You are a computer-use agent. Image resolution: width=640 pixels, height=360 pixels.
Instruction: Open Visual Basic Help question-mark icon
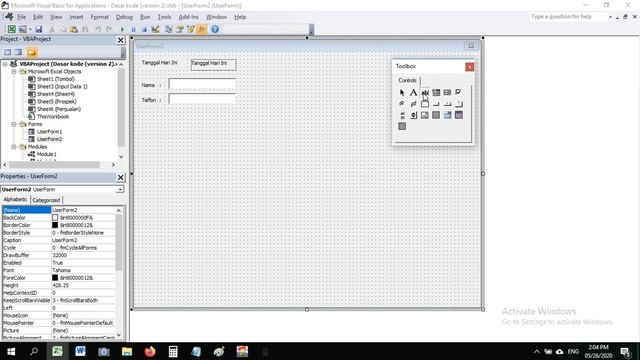pos(215,29)
